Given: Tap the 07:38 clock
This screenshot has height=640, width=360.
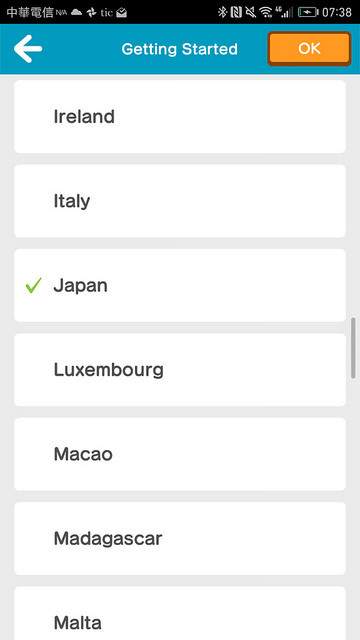Looking at the screenshot, I should (x=337, y=12).
